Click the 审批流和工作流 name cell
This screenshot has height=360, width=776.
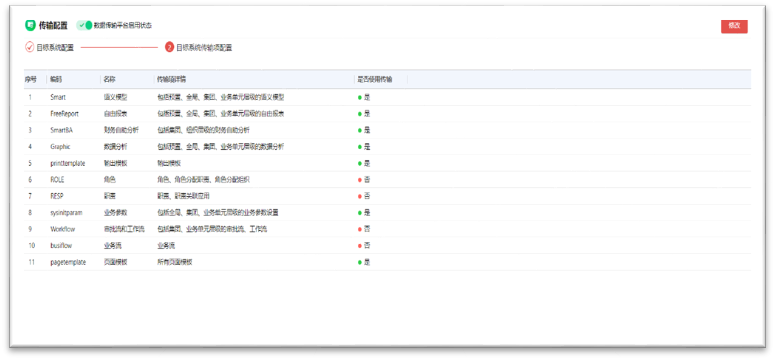[x=124, y=229]
